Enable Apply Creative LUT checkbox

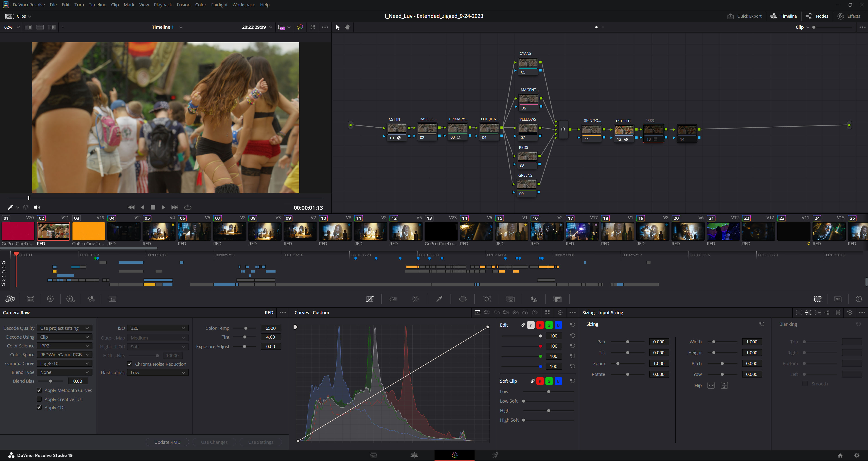pyautogui.click(x=39, y=399)
